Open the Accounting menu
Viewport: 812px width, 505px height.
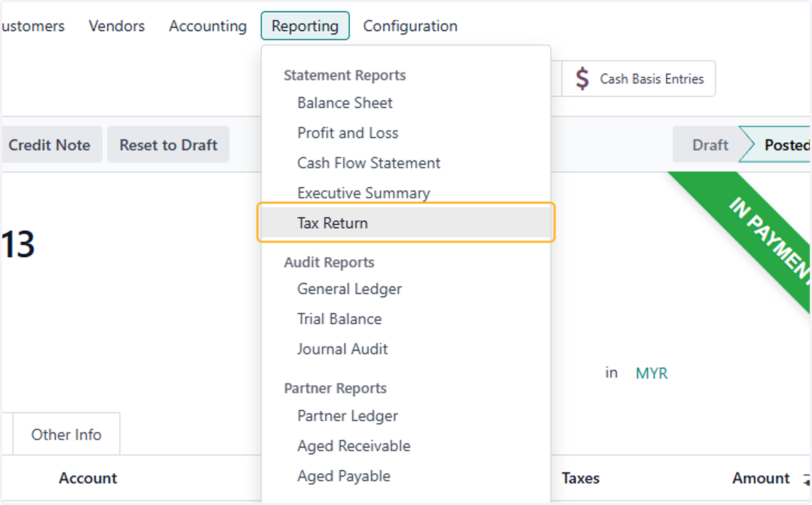point(208,26)
